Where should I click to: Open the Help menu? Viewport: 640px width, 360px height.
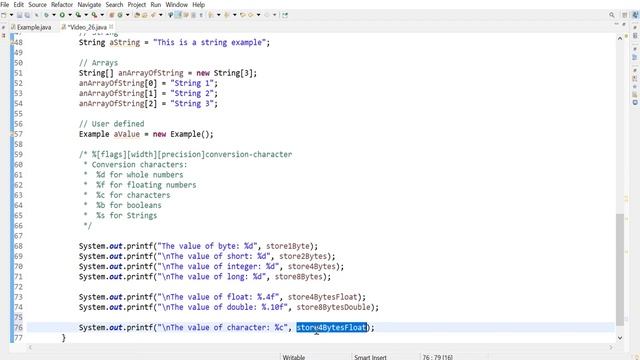[198, 4]
